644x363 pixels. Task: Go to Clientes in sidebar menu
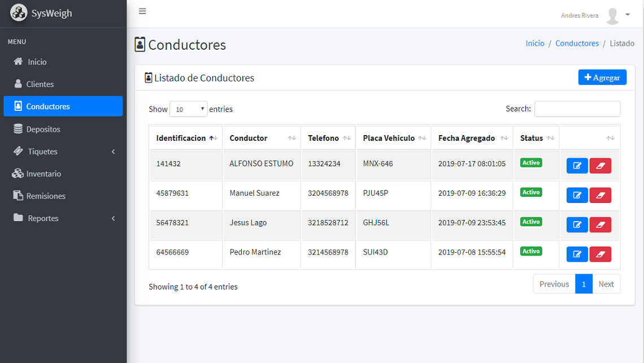point(40,84)
